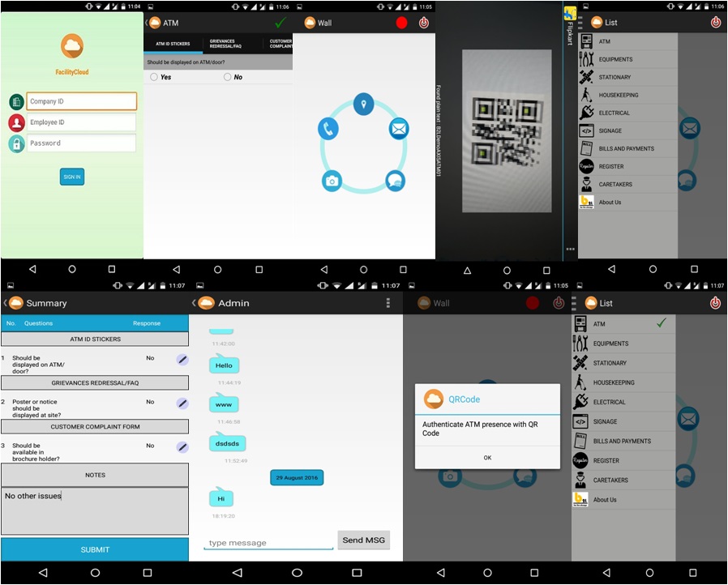The width and height of the screenshot is (728, 585).
Task: Tap the phone icon on the Wall circle
Action: click(328, 128)
